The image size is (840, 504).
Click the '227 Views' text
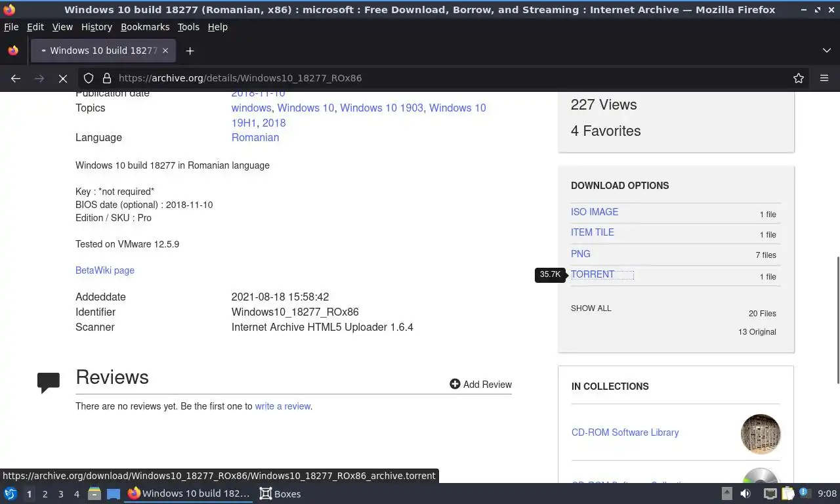pyautogui.click(x=604, y=104)
